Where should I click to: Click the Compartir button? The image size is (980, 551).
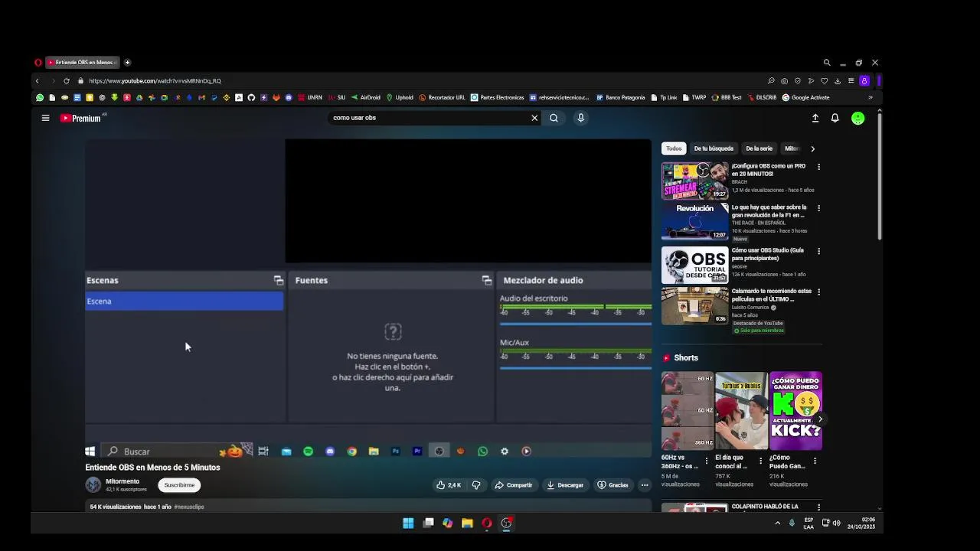(x=513, y=485)
